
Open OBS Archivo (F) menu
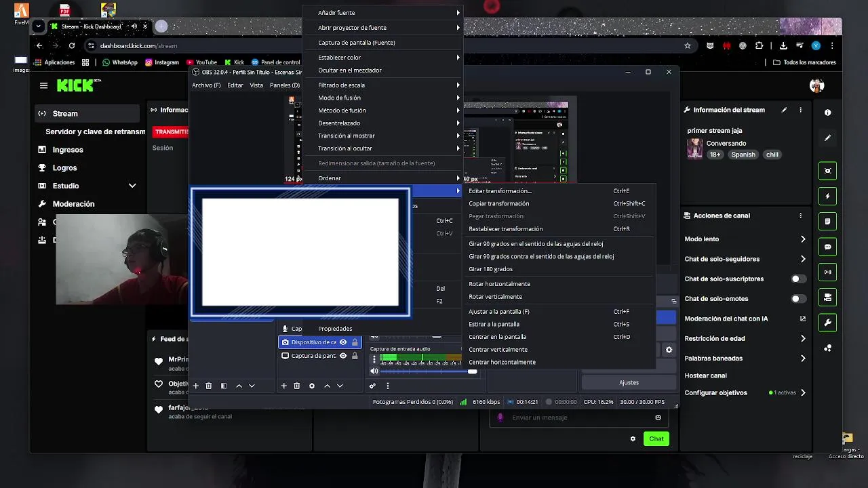tap(206, 85)
